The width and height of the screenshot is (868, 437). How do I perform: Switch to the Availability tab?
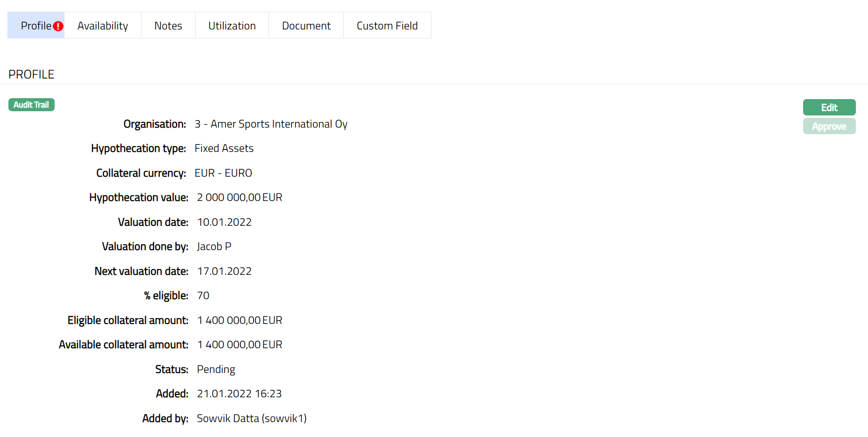pos(103,26)
